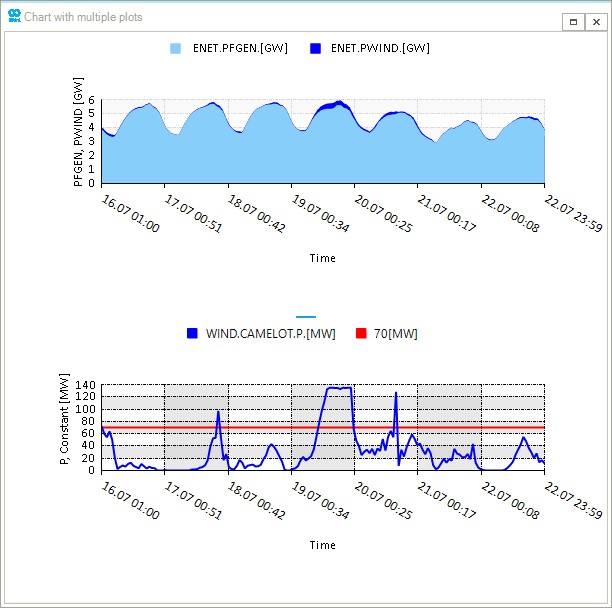Select the ENET.PWIND.[GW] legend label
612x608 pixels.
pos(380,48)
